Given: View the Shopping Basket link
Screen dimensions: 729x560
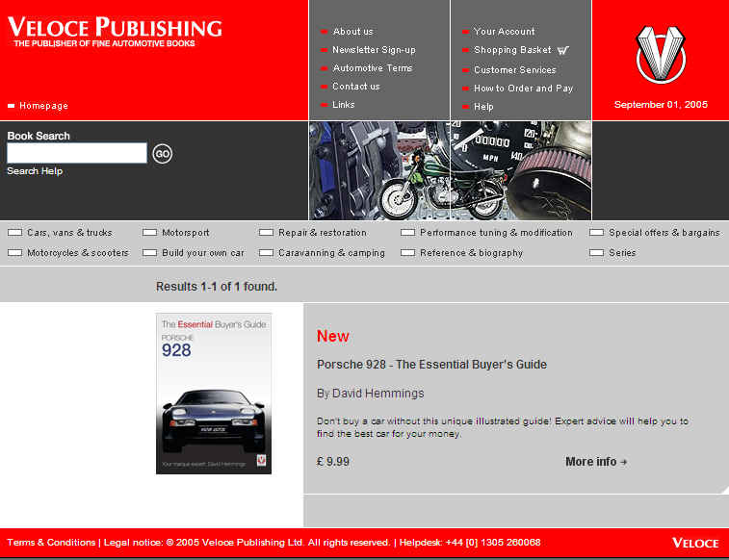Looking at the screenshot, I should pyautogui.click(x=512, y=50).
